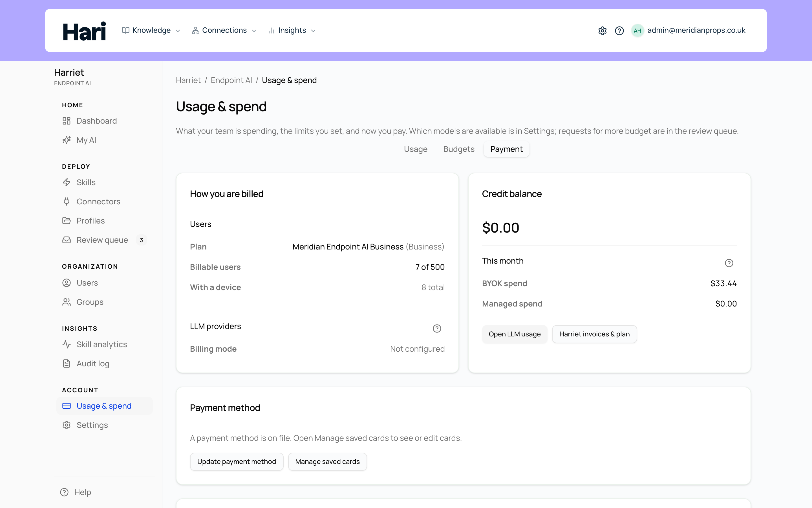The width and height of the screenshot is (812, 508).
Task: Click the '$0.00' credit balance amount
Action: [x=501, y=228]
